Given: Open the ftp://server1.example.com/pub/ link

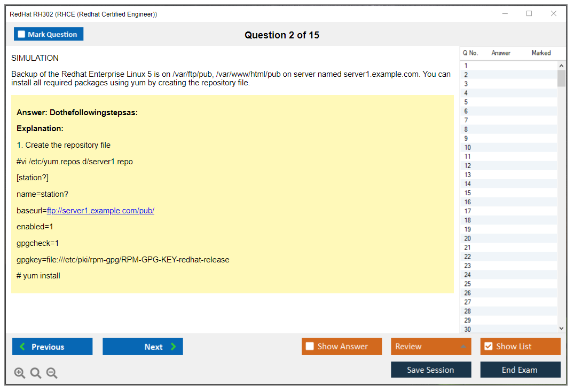Looking at the screenshot, I should click(x=100, y=211).
